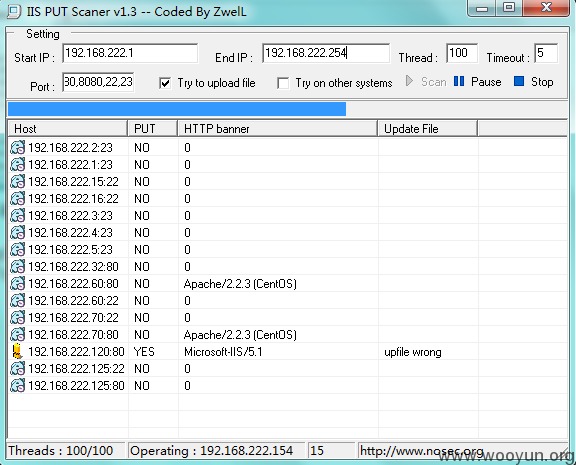The height and width of the screenshot is (465, 576).
Task: Click the Scan play icon
Action: [x=409, y=81]
